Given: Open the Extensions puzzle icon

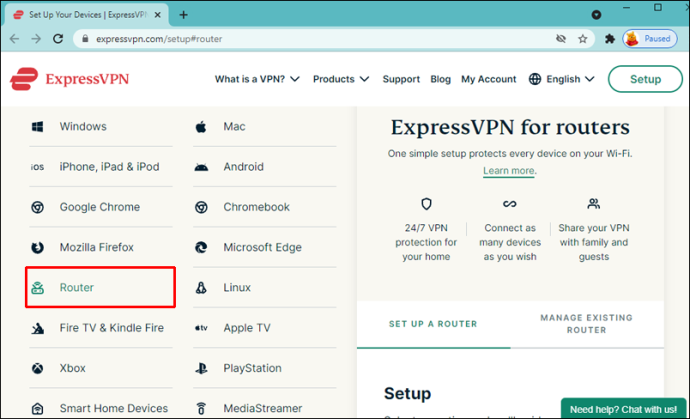Looking at the screenshot, I should coord(610,39).
